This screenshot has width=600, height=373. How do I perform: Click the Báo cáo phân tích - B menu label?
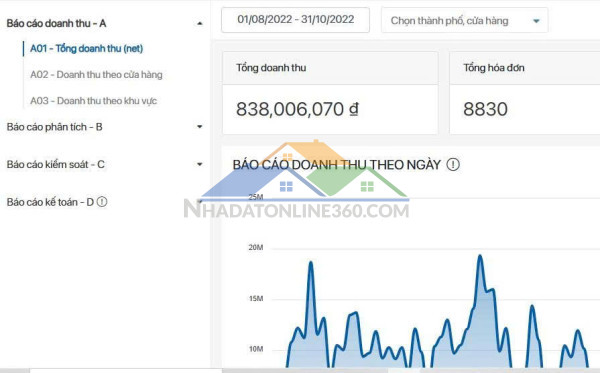point(54,127)
